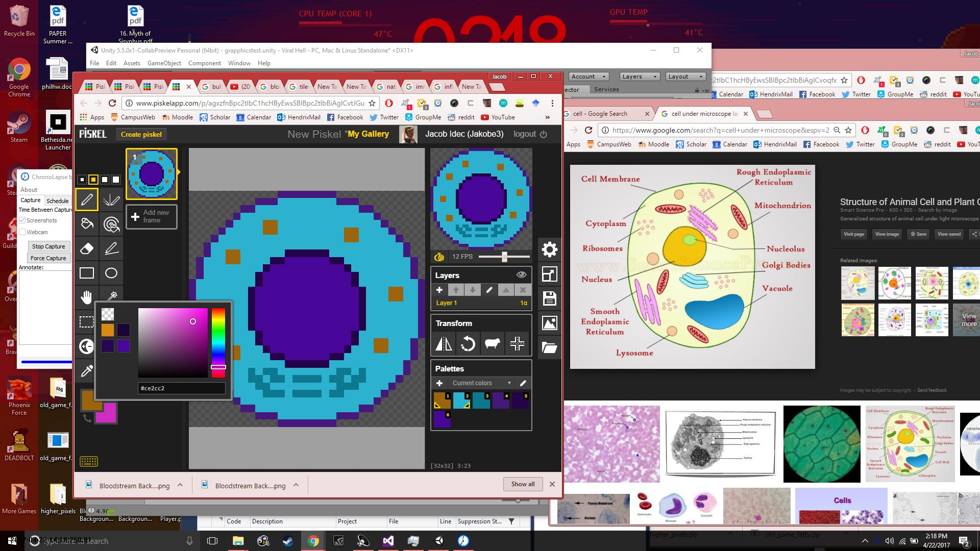Viewport: 980px width, 551px height.
Task: Click the Flip vertically transform icon
Action: 444,343
